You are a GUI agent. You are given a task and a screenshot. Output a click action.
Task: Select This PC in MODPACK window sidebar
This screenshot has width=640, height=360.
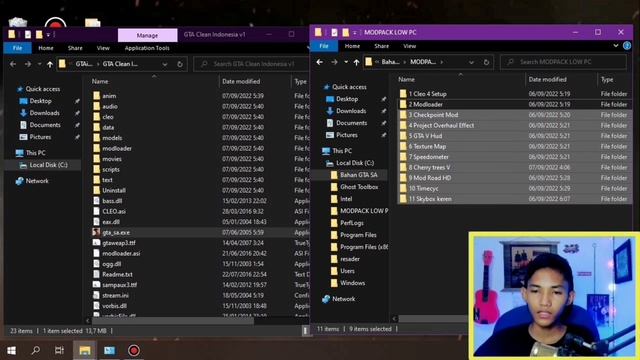coord(342,151)
